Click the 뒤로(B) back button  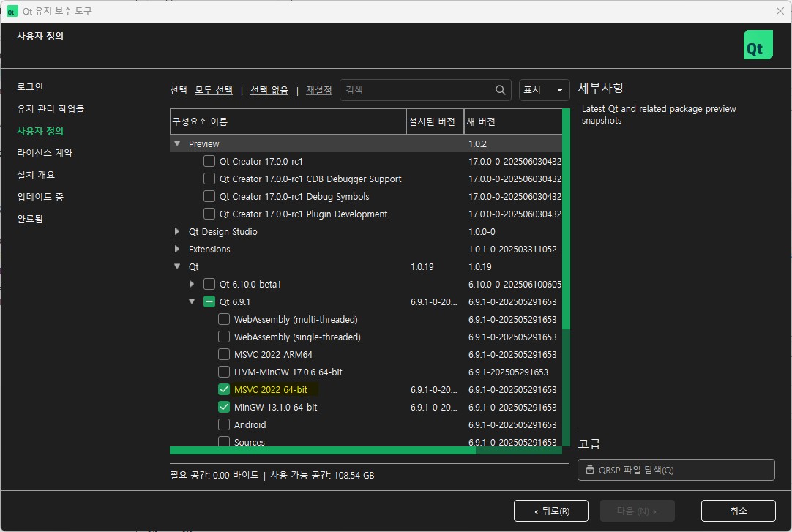(551, 511)
